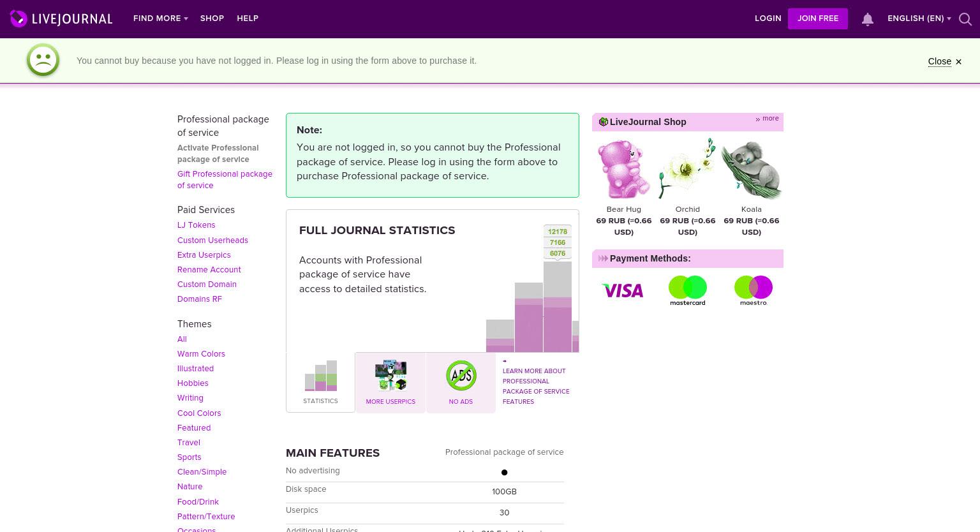Click the Disk space '100GB' value
The image size is (980, 532).
(x=504, y=492)
